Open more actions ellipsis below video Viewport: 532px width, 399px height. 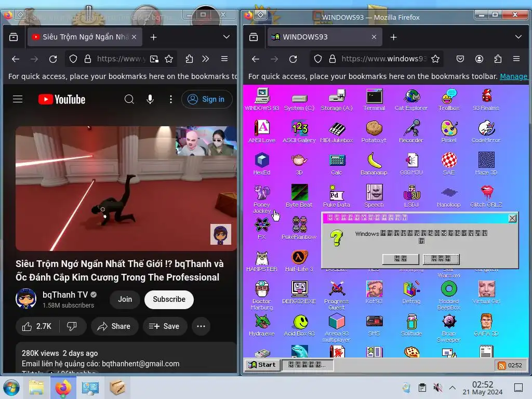(x=201, y=326)
